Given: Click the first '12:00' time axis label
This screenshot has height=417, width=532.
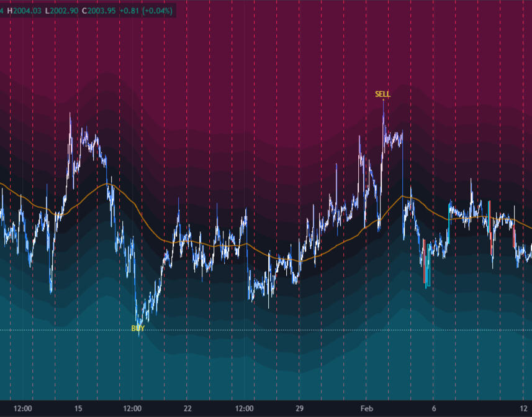Looking at the screenshot, I should 23,408.
